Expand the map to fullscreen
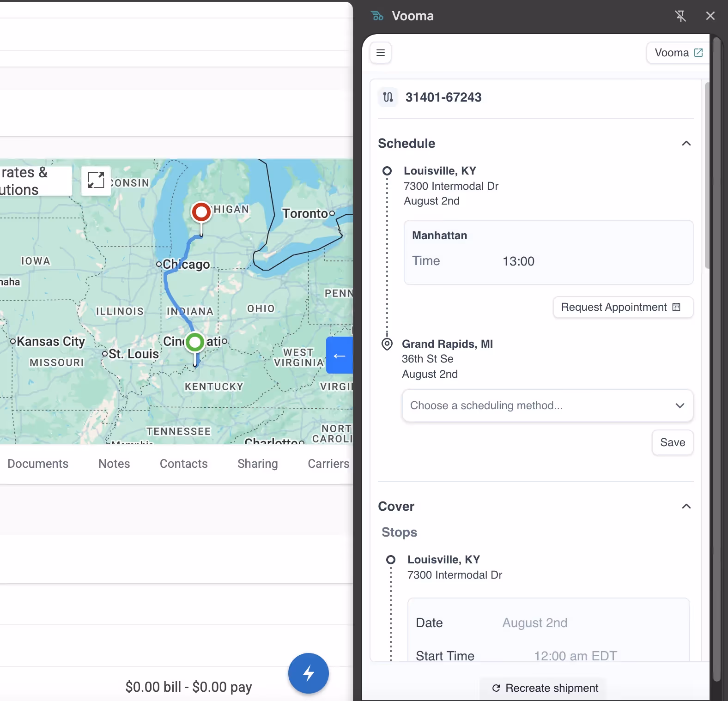Image resolution: width=728 pixels, height=701 pixels. click(96, 181)
